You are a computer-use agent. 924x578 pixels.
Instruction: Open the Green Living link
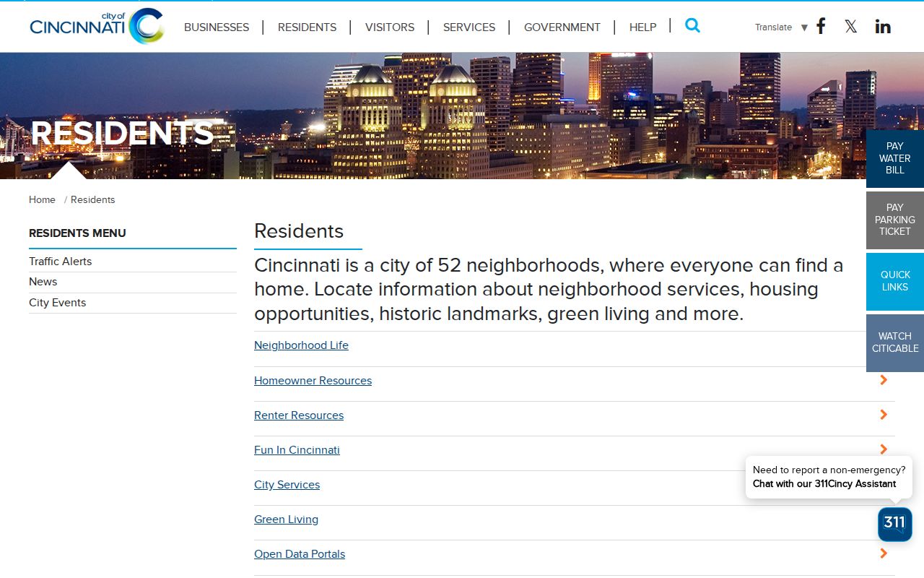pos(286,519)
